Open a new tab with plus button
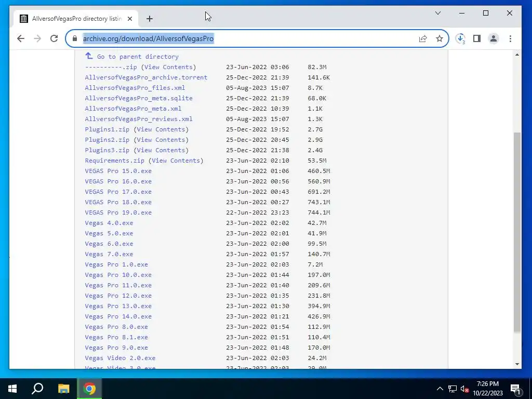This screenshot has width=532, height=399. coord(150,19)
